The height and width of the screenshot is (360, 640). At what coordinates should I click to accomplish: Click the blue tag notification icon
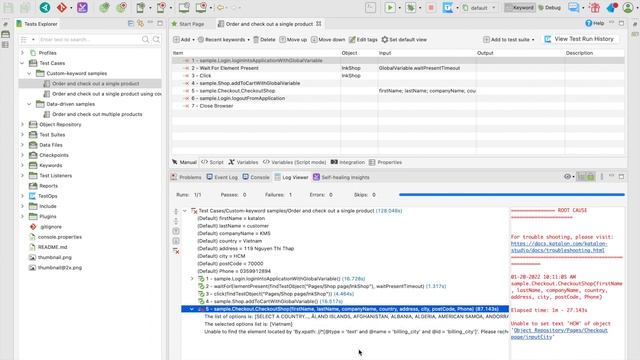tap(612, 7)
